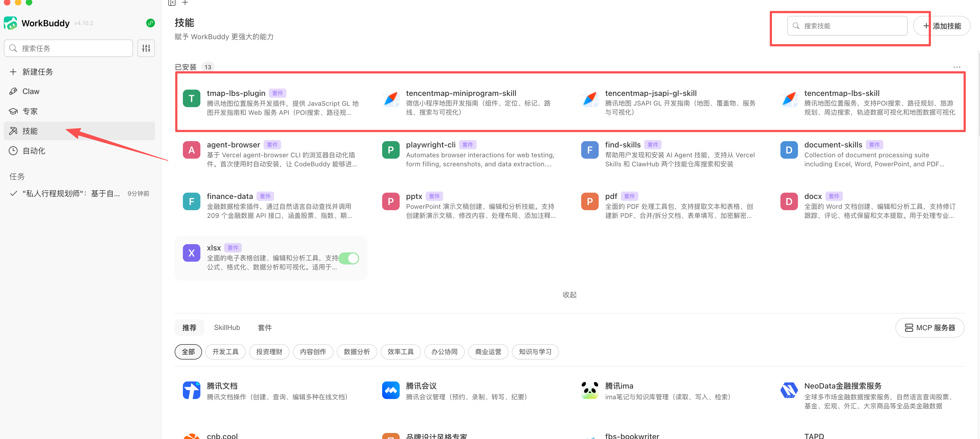Viewport: 980px width, 439px height.
Task: Focus the 搜索技能 search field
Action: [x=847, y=26]
